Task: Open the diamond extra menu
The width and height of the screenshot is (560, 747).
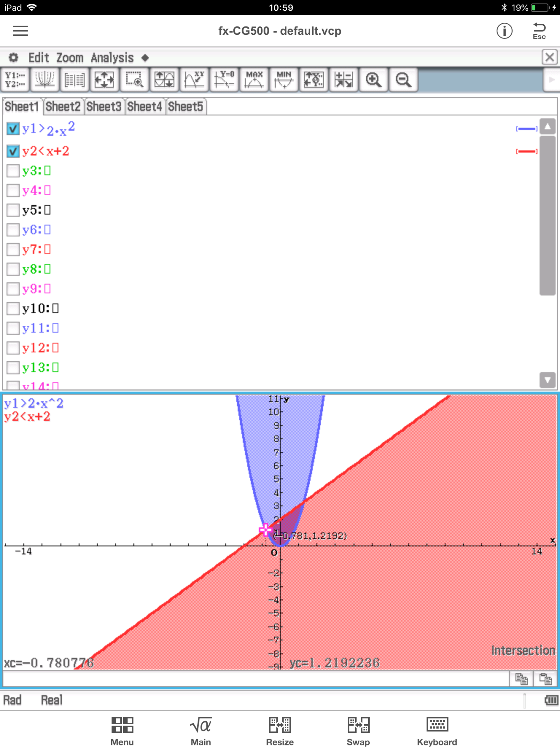Action: (145, 58)
